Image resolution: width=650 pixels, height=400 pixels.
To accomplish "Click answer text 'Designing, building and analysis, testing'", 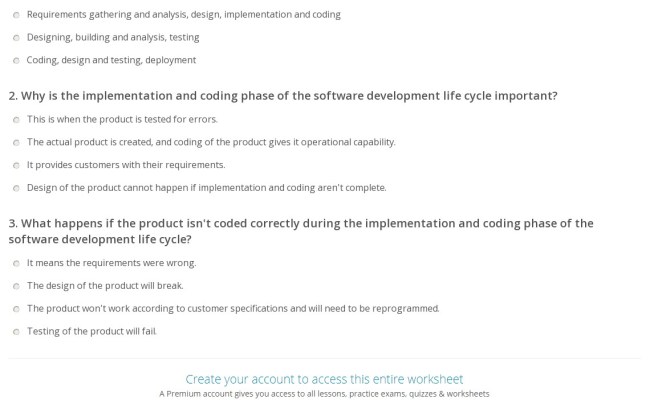I will click(x=113, y=37).
